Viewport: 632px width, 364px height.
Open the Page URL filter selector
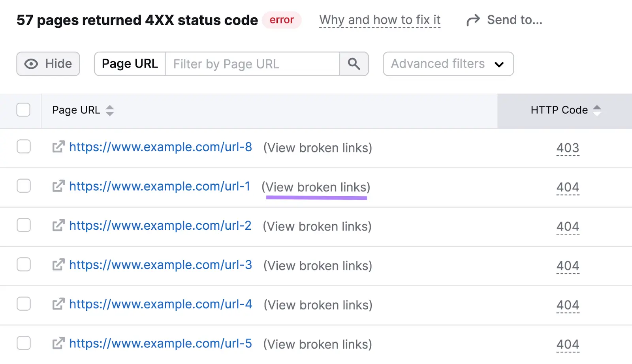130,64
